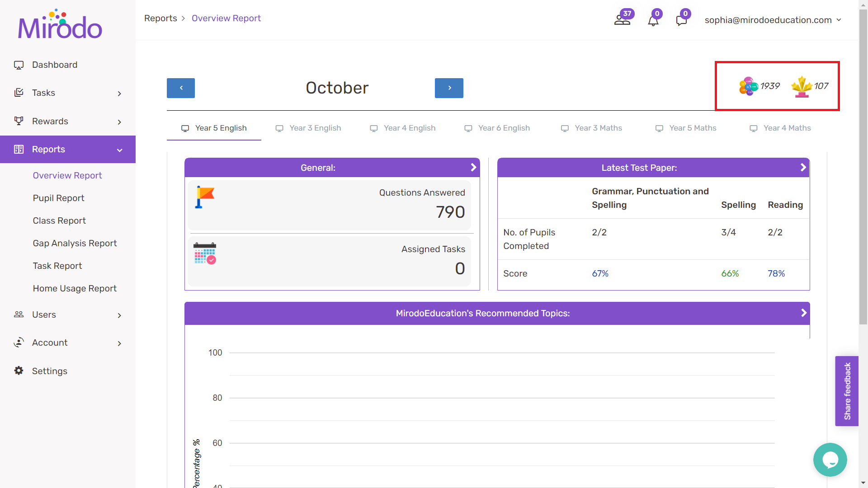Click the 66% spelling score
The width and height of the screenshot is (868, 488).
point(730,273)
